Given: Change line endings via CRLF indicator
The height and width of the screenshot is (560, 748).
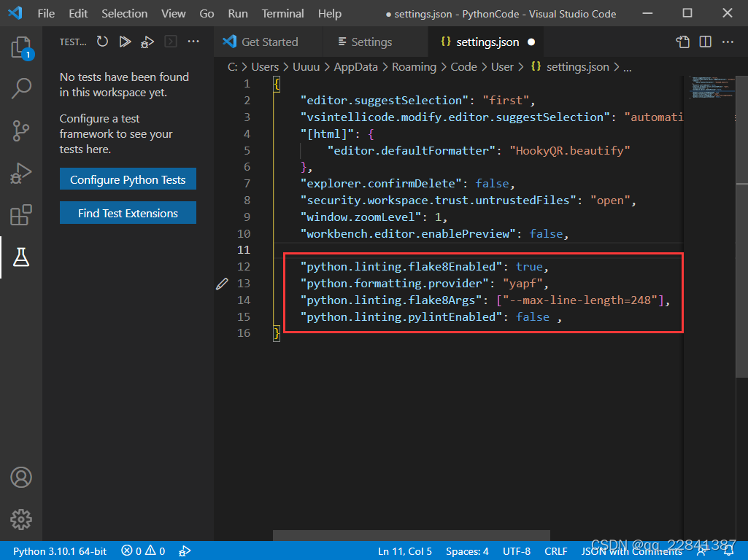Looking at the screenshot, I should [x=556, y=551].
